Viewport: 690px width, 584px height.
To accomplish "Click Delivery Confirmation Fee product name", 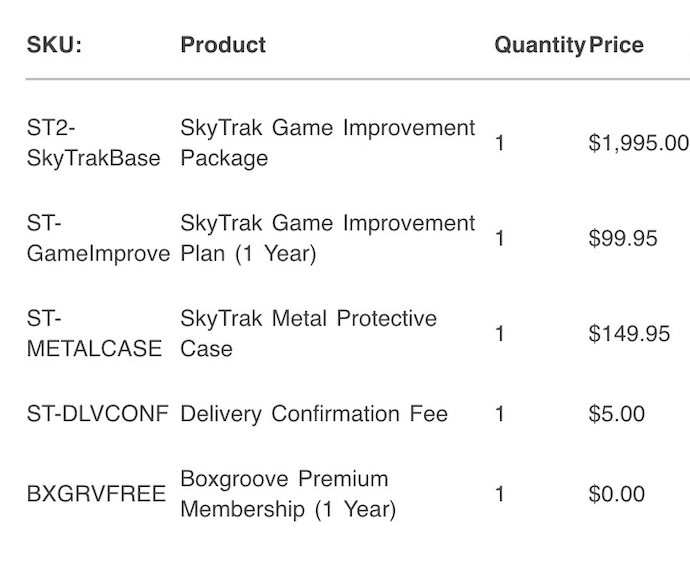I will click(x=314, y=414).
